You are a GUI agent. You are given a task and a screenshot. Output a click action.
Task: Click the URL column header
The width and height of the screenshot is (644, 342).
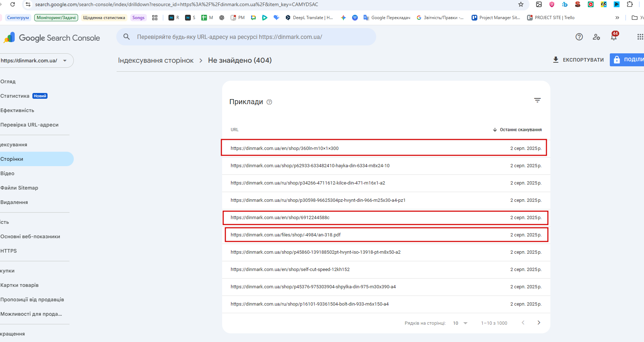tap(235, 130)
